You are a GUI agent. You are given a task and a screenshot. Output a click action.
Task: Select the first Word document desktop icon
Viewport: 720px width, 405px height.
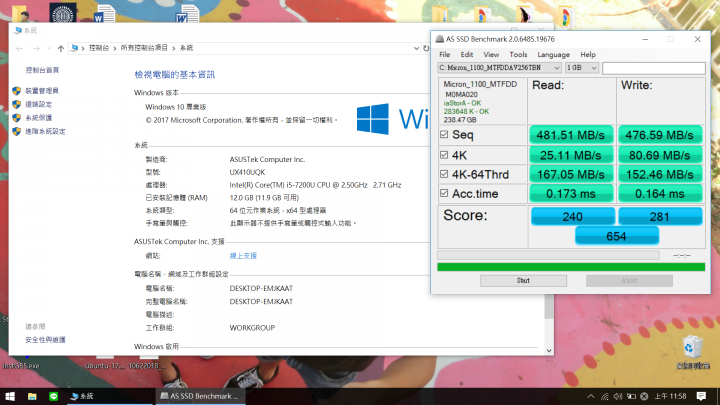(x=104, y=13)
